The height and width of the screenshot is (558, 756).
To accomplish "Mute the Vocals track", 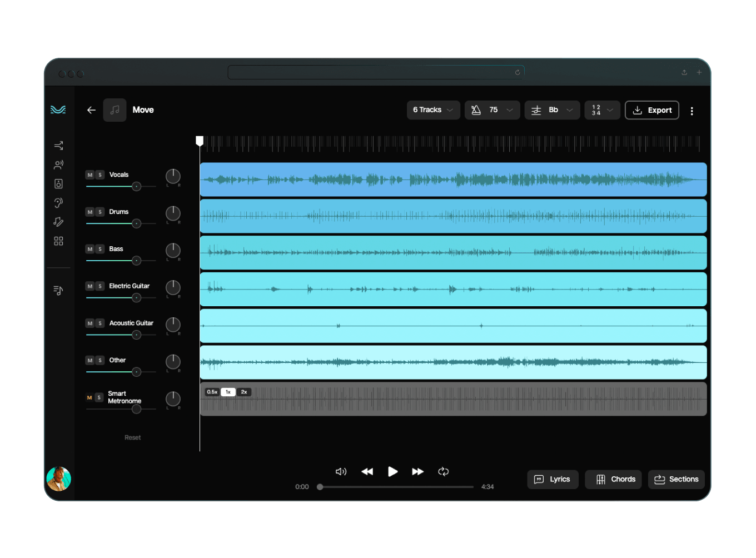I will point(90,175).
